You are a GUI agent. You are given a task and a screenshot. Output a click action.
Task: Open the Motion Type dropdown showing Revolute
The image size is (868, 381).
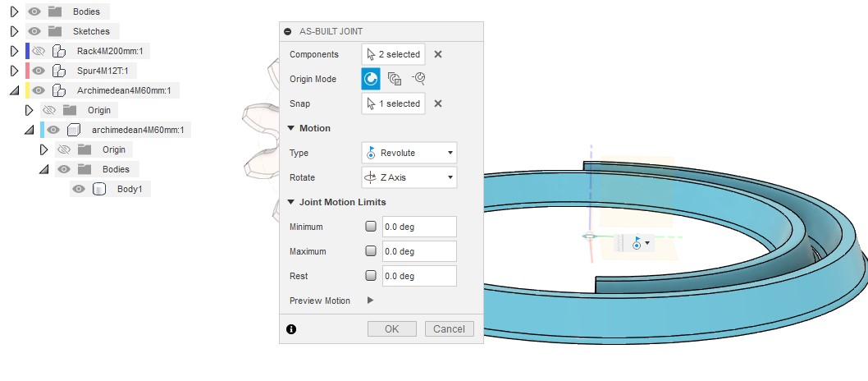click(409, 153)
